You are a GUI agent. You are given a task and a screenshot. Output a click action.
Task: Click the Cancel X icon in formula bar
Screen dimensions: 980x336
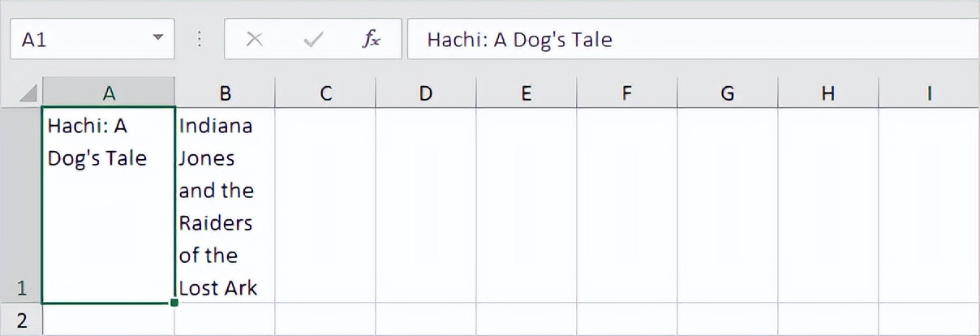254,40
